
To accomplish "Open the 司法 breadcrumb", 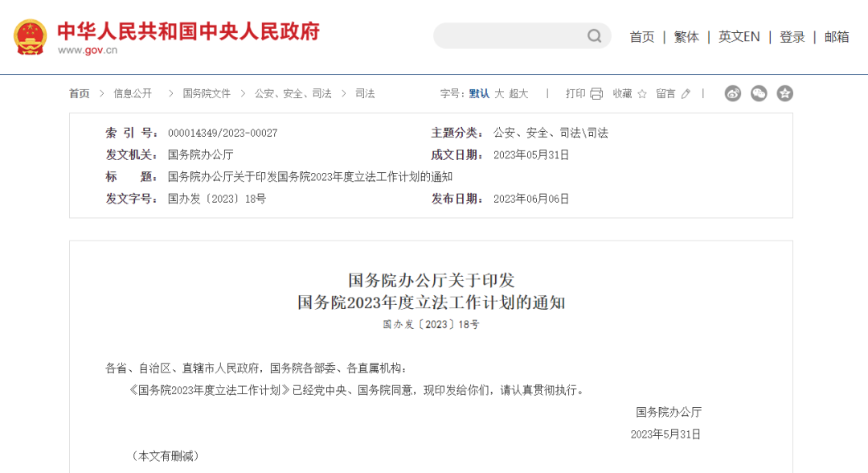I will click(365, 93).
